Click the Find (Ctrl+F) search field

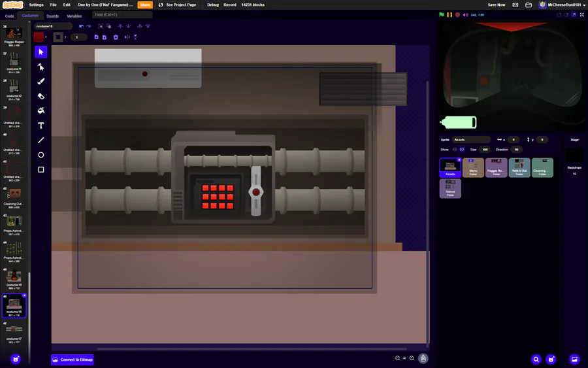pyautogui.click(x=122, y=14)
